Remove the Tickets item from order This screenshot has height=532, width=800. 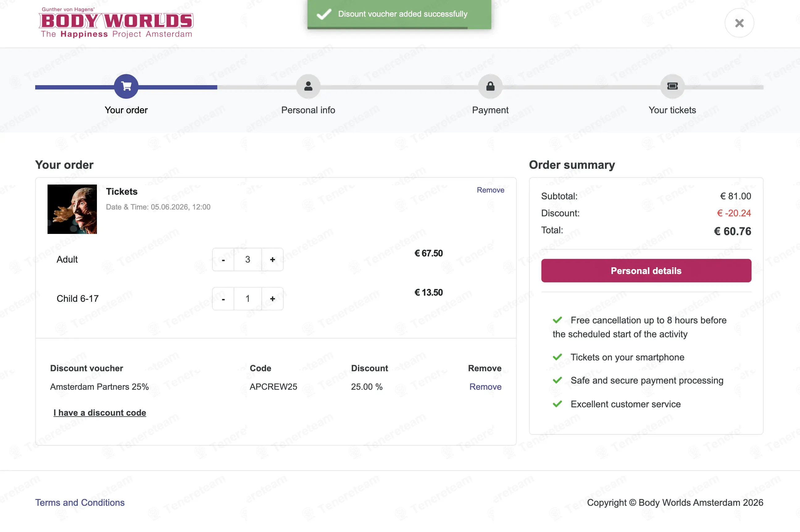490,190
